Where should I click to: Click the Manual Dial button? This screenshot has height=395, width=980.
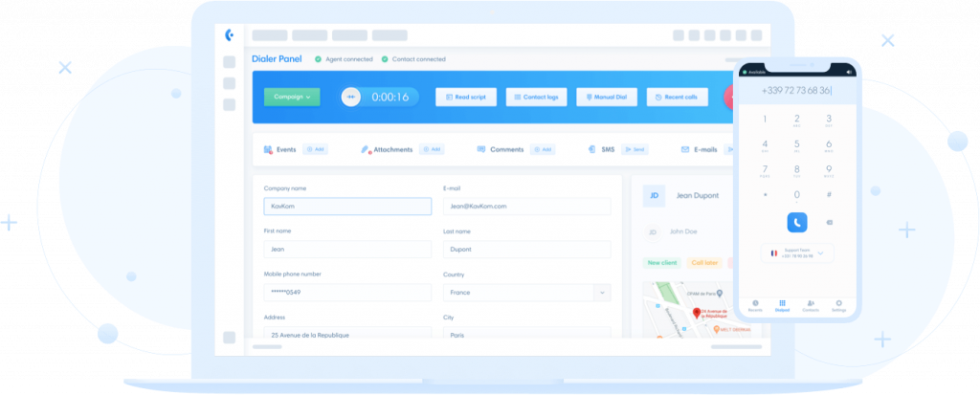click(x=606, y=97)
